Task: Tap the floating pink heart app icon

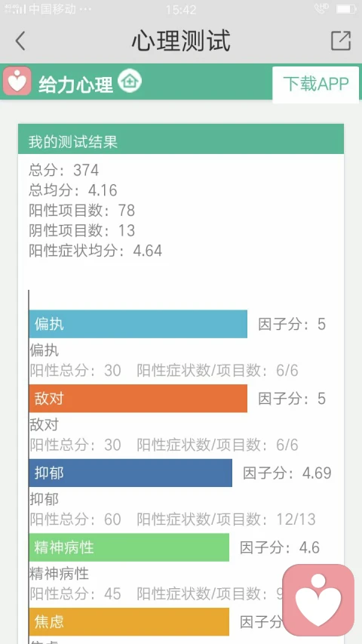Action: 318,599
